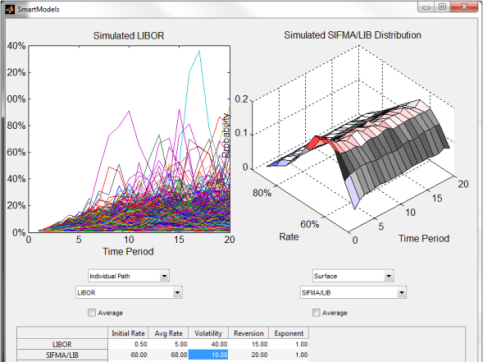Select SIFMA/LIB Reversion cell 20.00
This screenshot has height=362, width=483.
tap(248, 355)
